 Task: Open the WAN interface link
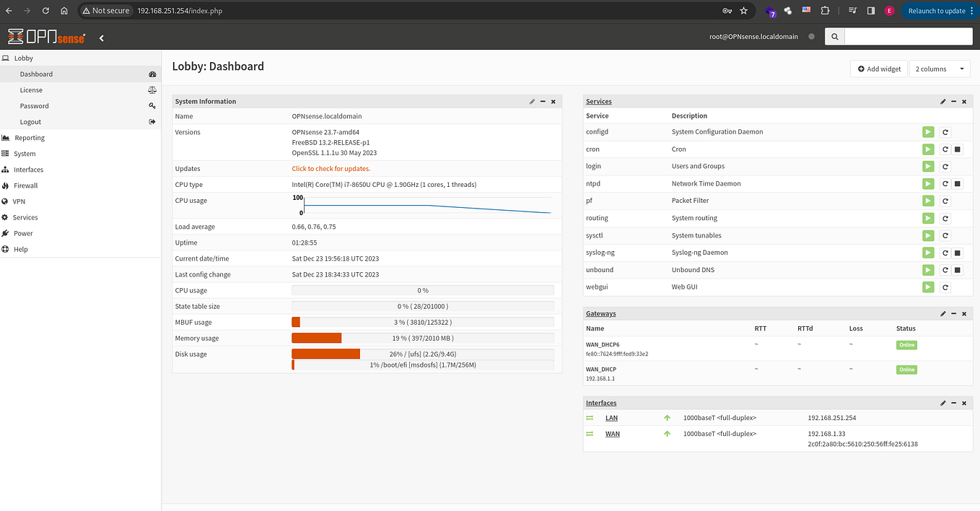click(x=612, y=434)
